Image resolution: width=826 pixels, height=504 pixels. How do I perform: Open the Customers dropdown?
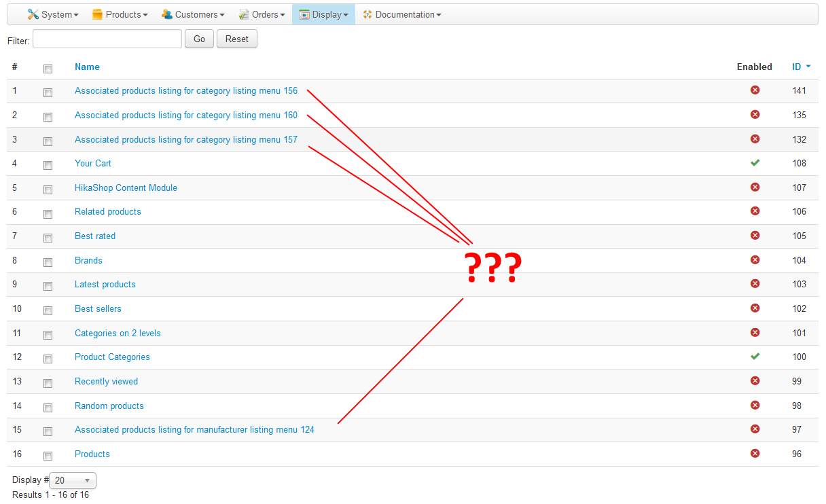[194, 14]
